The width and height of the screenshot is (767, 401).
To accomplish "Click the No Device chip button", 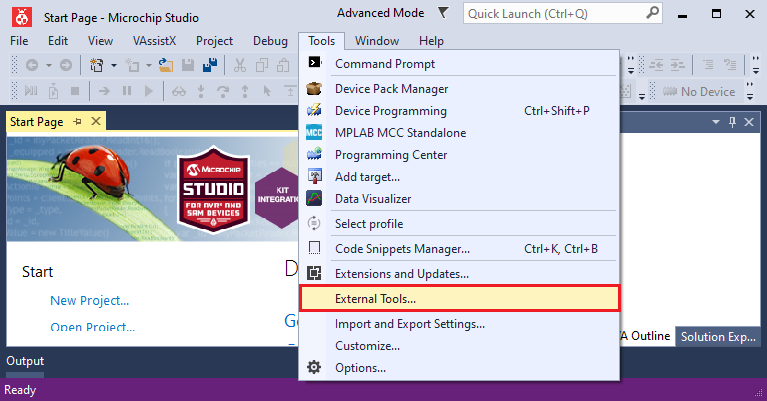I will [699, 91].
